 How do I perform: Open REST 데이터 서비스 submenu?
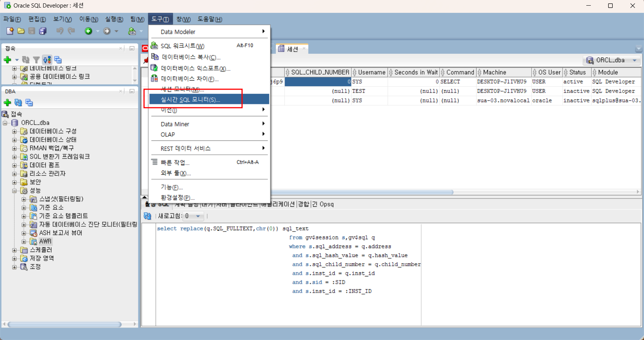click(209, 148)
